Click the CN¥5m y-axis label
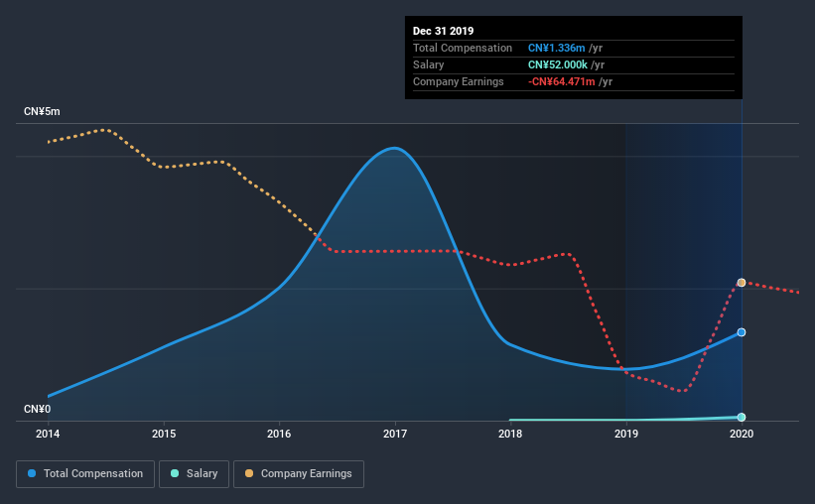 [42, 112]
